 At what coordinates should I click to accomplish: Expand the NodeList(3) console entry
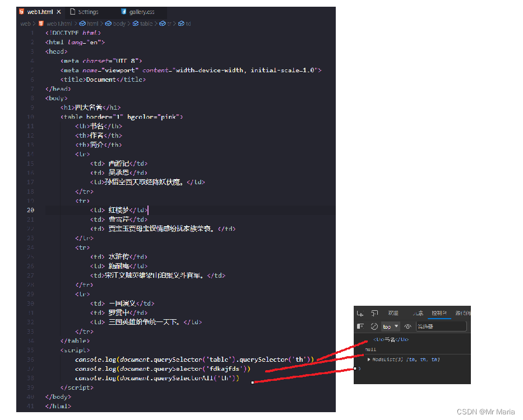pyautogui.click(x=369, y=360)
